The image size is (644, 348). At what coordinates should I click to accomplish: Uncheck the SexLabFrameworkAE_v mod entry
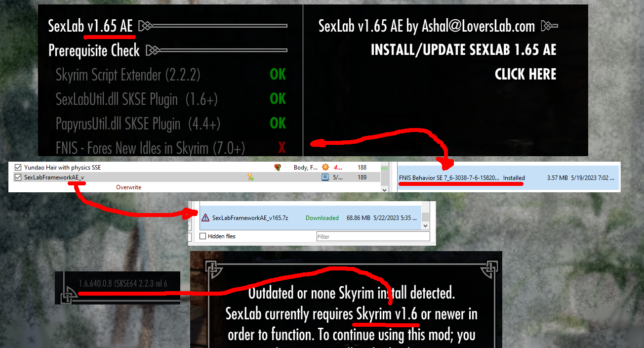pyautogui.click(x=17, y=178)
